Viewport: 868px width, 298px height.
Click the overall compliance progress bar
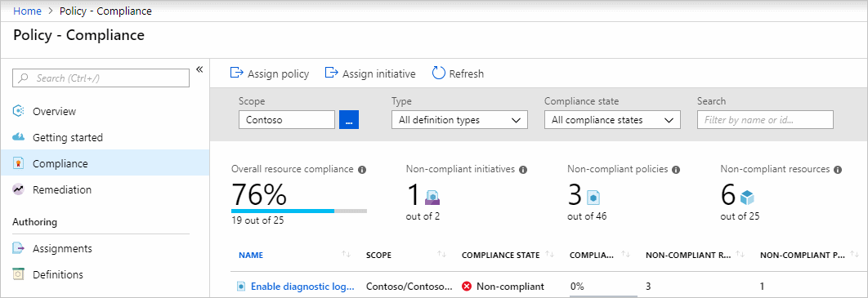coord(299,211)
